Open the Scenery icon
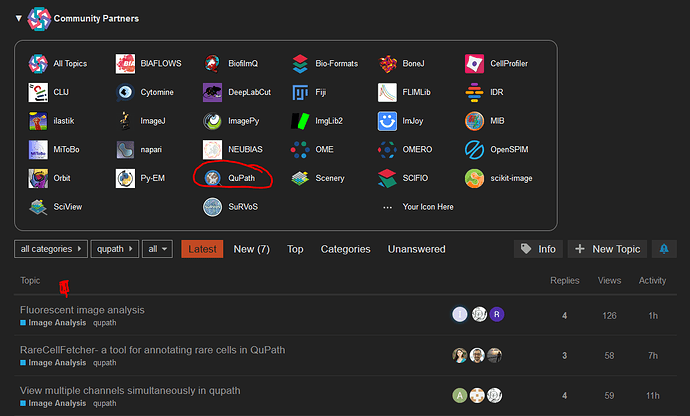Viewport: 690px width, 416px height. 300,178
